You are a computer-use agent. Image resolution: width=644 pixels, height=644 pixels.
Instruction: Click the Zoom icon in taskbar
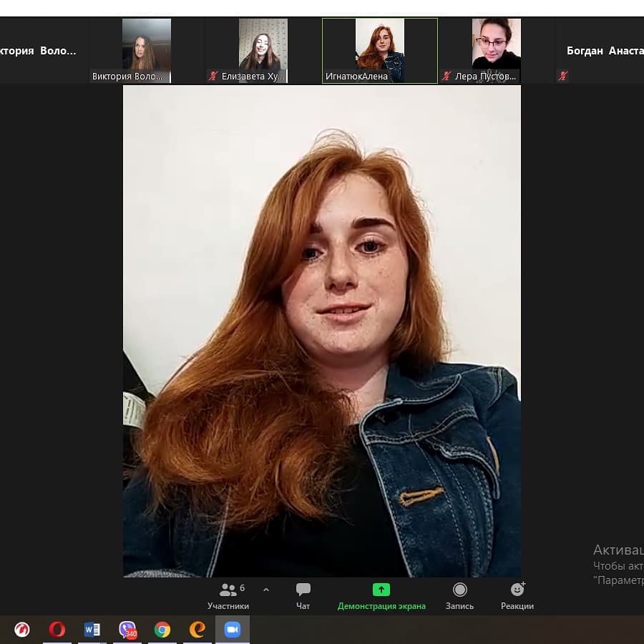pyautogui.click(x=232, y=630)
